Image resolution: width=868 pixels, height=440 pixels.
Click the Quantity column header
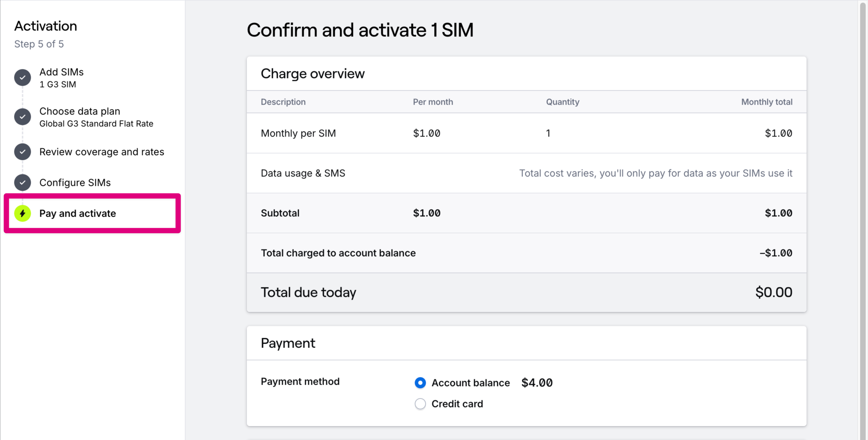[x=563, y=102]
